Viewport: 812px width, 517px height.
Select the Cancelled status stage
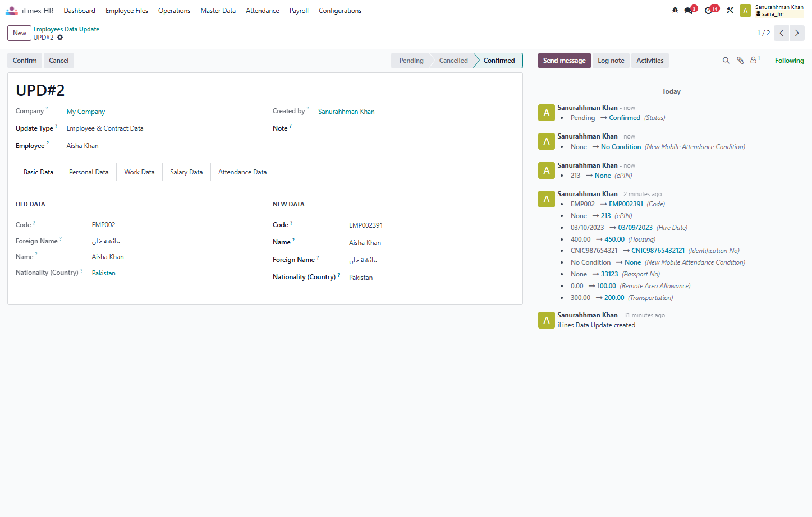453,61
